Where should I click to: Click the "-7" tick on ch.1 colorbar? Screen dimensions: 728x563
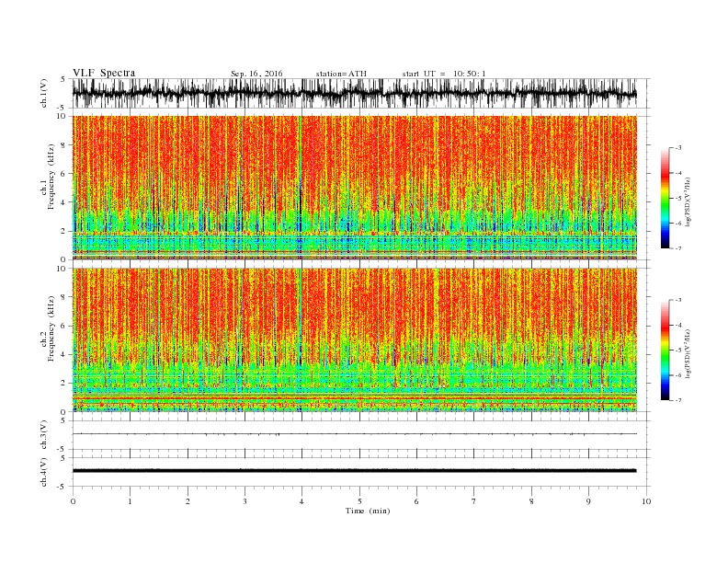(x=677, y=248)
